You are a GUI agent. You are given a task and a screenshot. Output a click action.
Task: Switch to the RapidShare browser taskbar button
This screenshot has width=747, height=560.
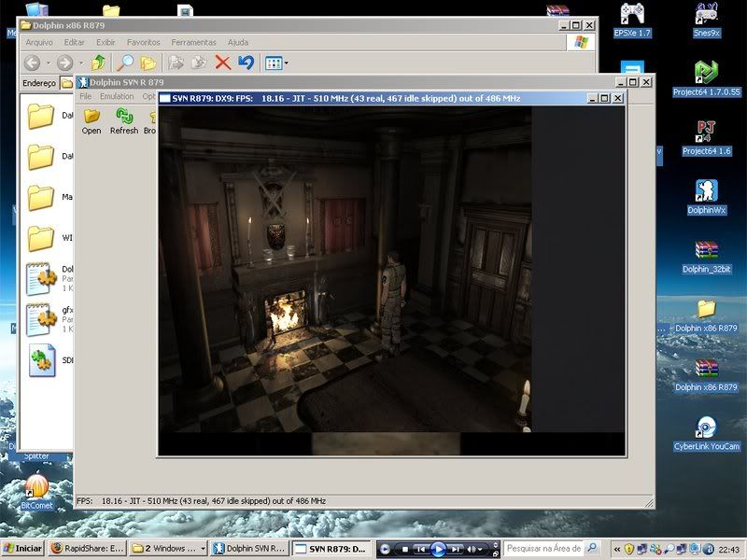pos(87,549)
